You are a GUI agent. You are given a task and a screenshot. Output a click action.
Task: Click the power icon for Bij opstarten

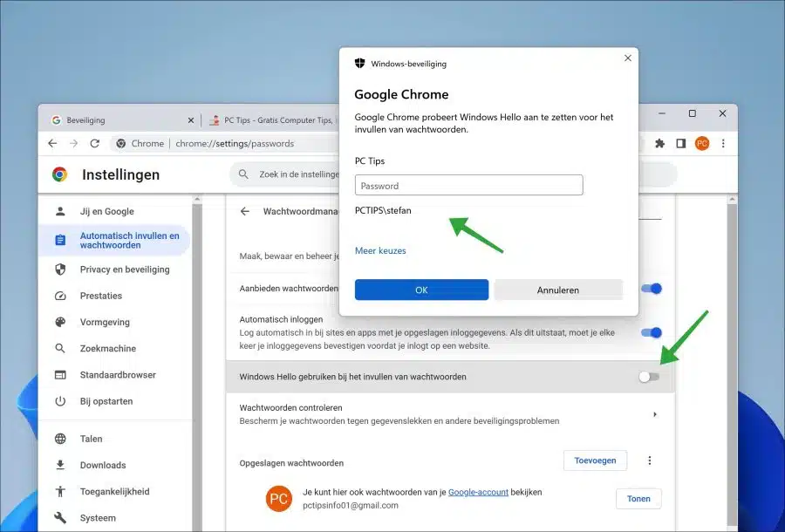tap(60, 401)
